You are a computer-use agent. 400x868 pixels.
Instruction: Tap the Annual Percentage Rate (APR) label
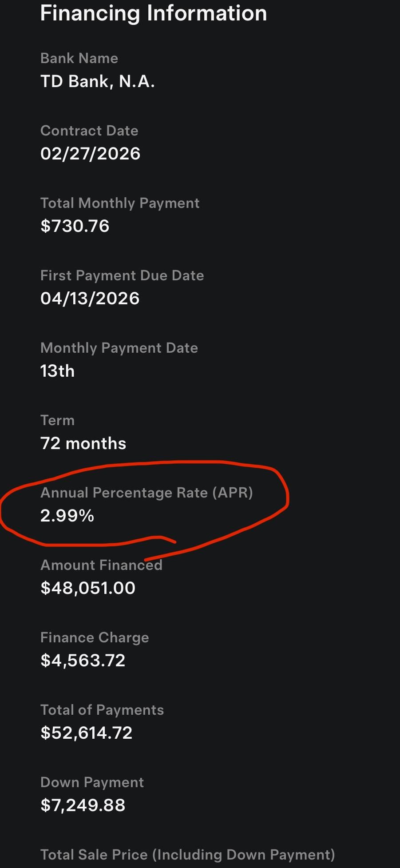[x=147, y=493]
